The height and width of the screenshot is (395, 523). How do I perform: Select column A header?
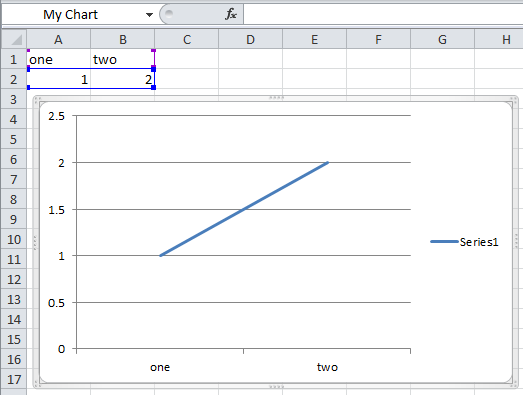point(58,39)
